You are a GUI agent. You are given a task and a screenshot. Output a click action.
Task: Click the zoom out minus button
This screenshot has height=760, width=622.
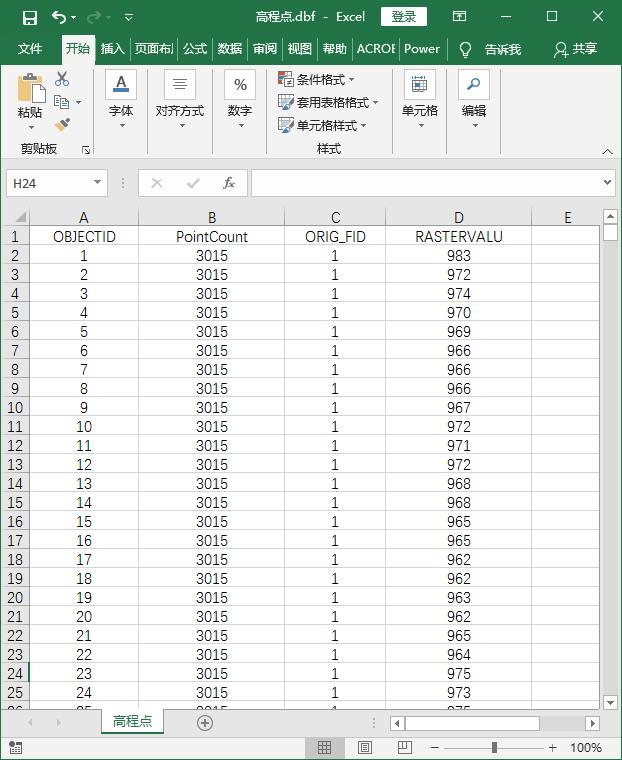click(x=435, y=748)
